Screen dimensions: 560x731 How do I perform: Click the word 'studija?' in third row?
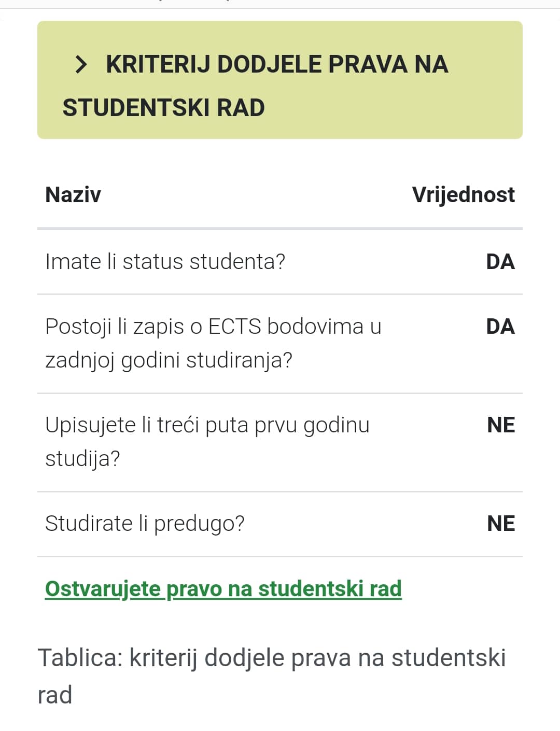(82, 459)
